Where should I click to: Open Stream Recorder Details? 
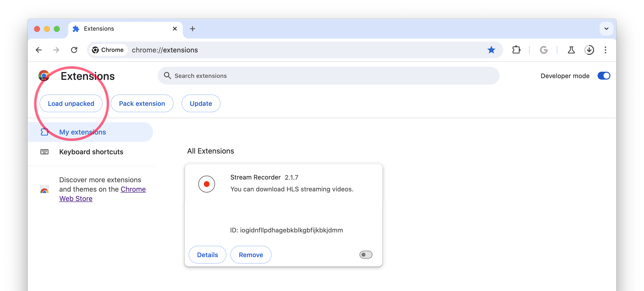207,255
